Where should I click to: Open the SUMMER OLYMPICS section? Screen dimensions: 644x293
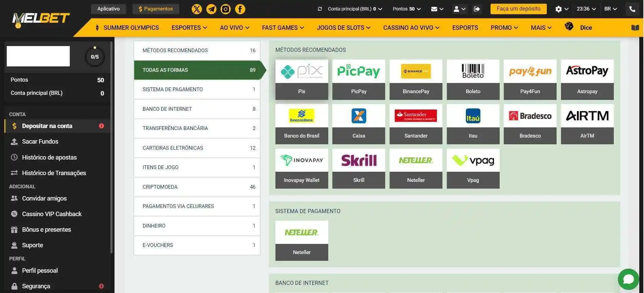(127, 28)
